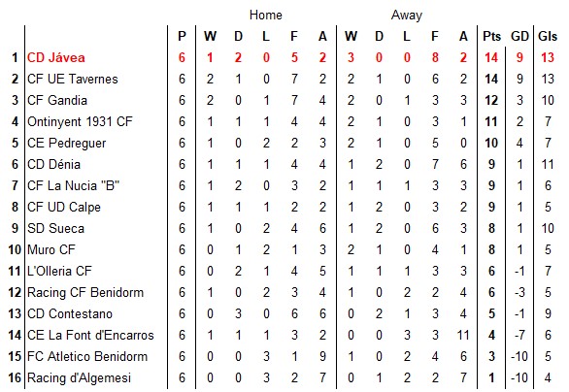Click CE Pedreguer in the standings
Screen dimensions: 569x392
66,144
